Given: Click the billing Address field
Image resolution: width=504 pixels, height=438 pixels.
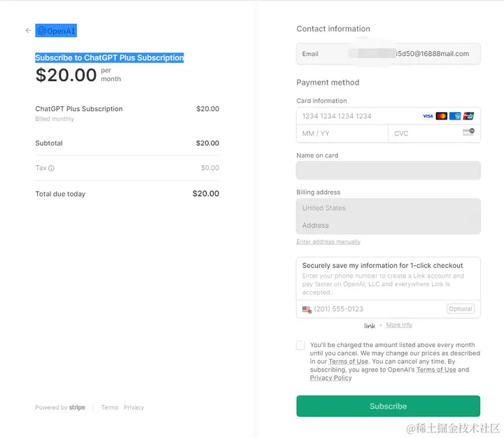Looking at the screenshot, I should pyautogui.click(x=388, y=225).
